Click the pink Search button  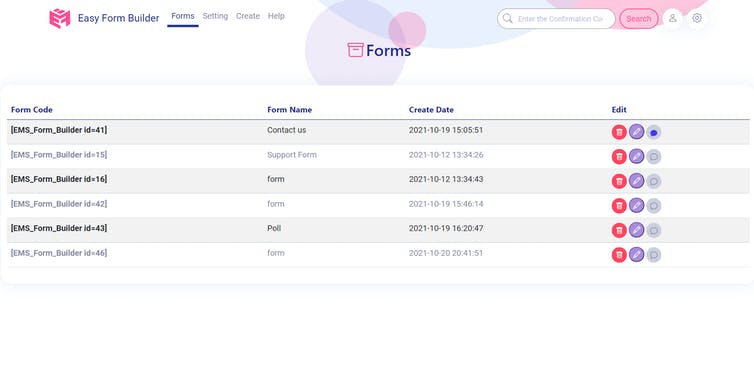click(639, 19)
